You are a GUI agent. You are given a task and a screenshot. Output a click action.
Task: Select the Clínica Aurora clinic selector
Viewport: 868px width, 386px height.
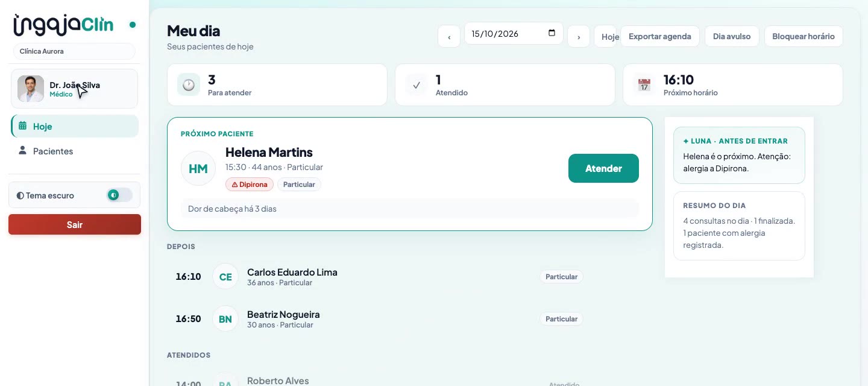(x=74, y=51)
